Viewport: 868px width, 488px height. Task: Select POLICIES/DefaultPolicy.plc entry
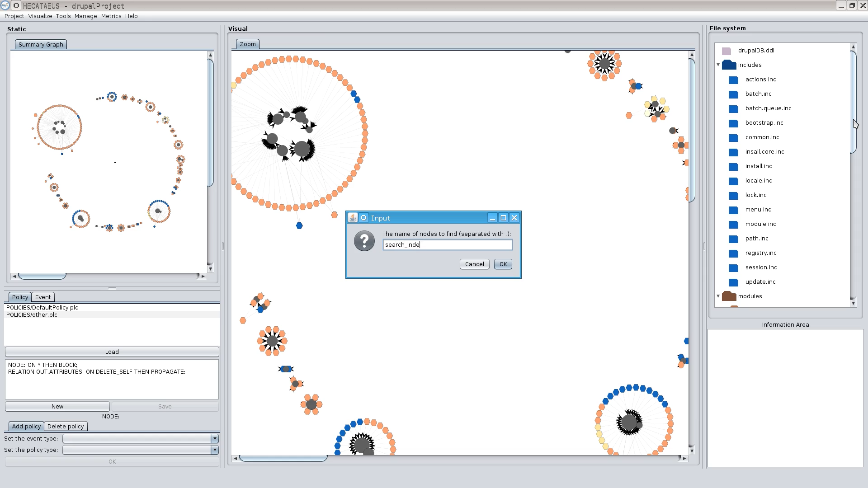pyautogui.click(x=112, y=307)
